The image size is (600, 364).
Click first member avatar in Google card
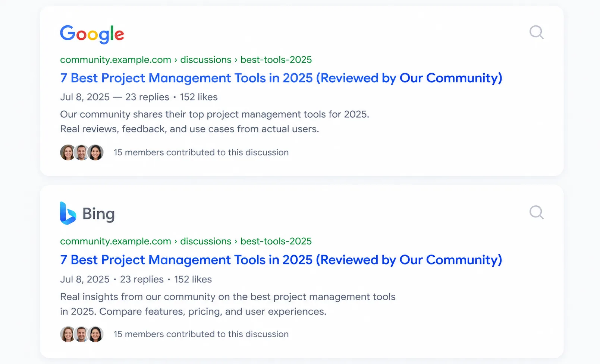pyautogui.click(x=67, y=152)
